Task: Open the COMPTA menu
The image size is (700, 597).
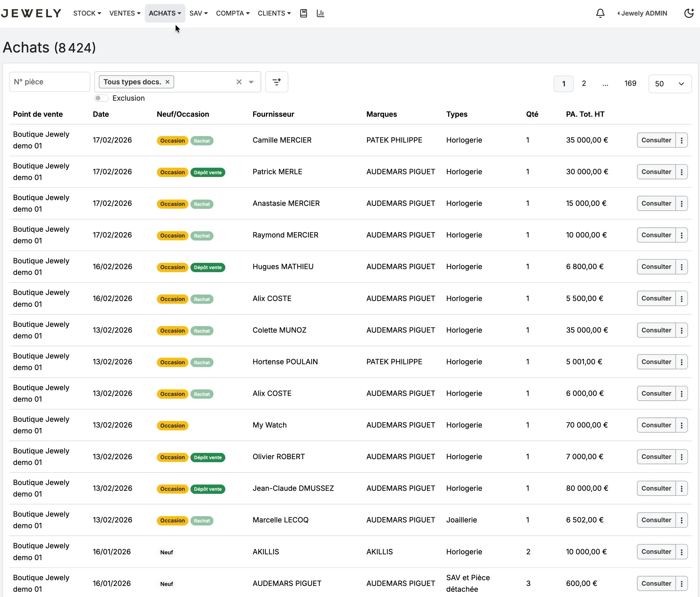Action: coord(233,13)
